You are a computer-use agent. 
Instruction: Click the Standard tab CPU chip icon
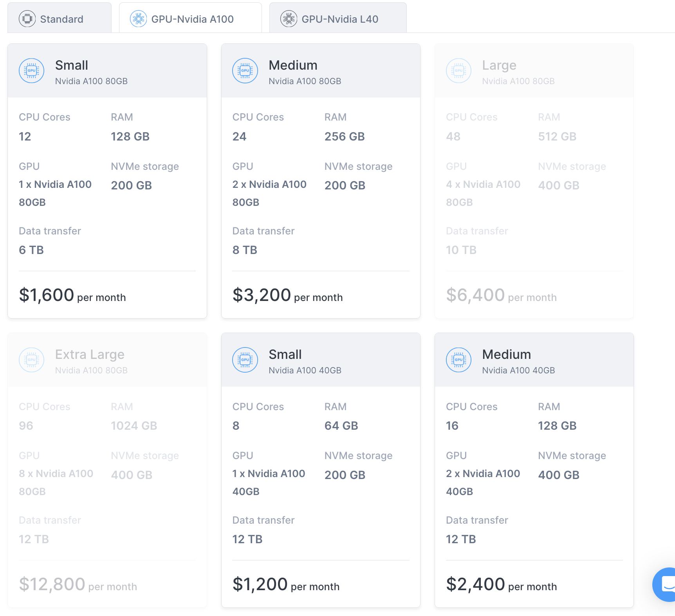pos(27,19)
